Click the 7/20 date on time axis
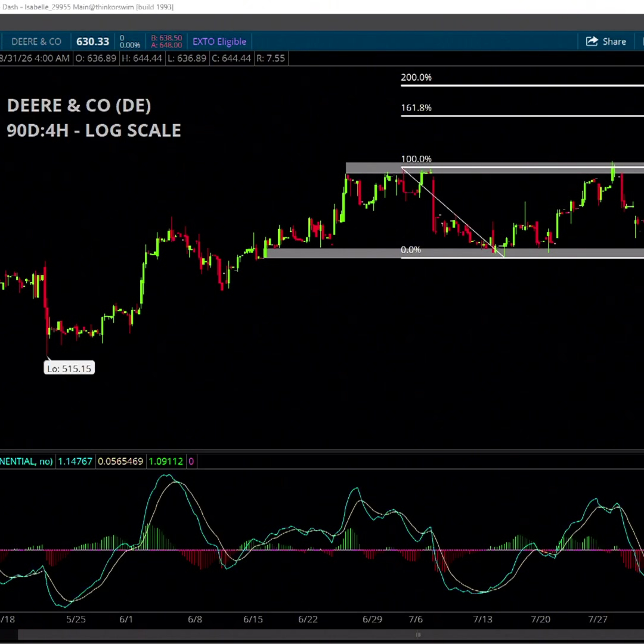The height and width of the screenshot is (644, 644). [x=541, y=619]
